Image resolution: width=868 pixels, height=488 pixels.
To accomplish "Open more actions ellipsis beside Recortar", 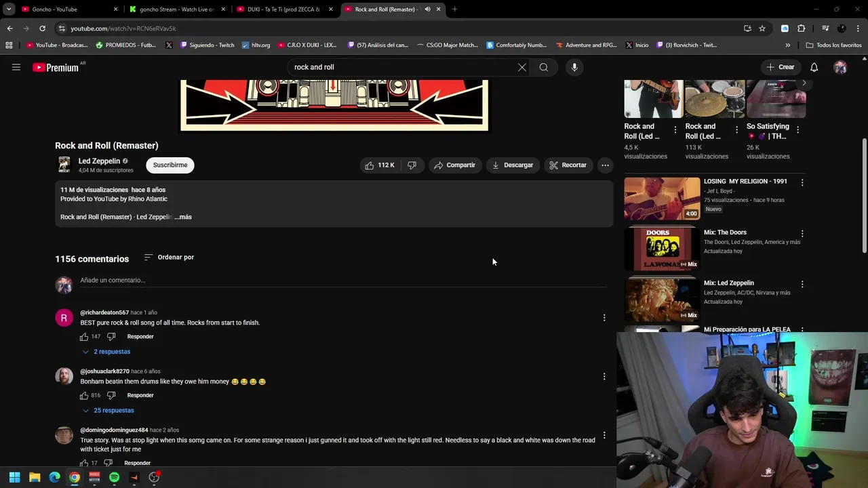I will (x=605, y=165).
